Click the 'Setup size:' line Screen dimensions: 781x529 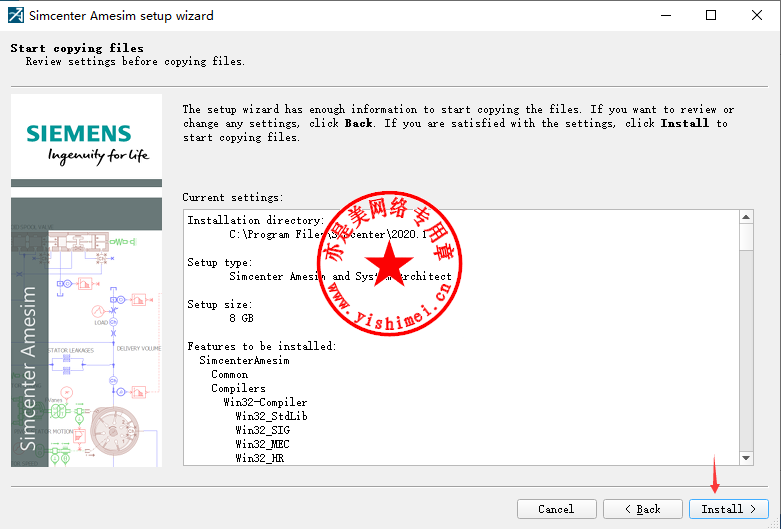coord(220,304)
